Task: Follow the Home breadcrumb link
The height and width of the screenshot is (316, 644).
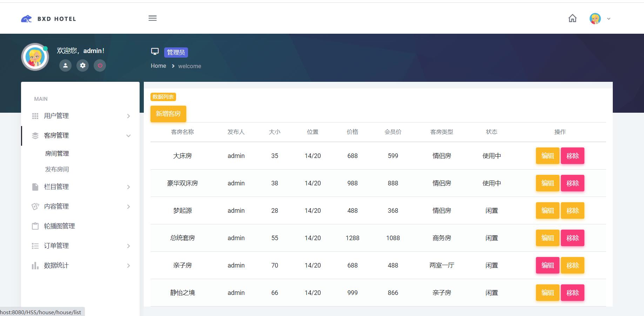Action: [159, 66]
